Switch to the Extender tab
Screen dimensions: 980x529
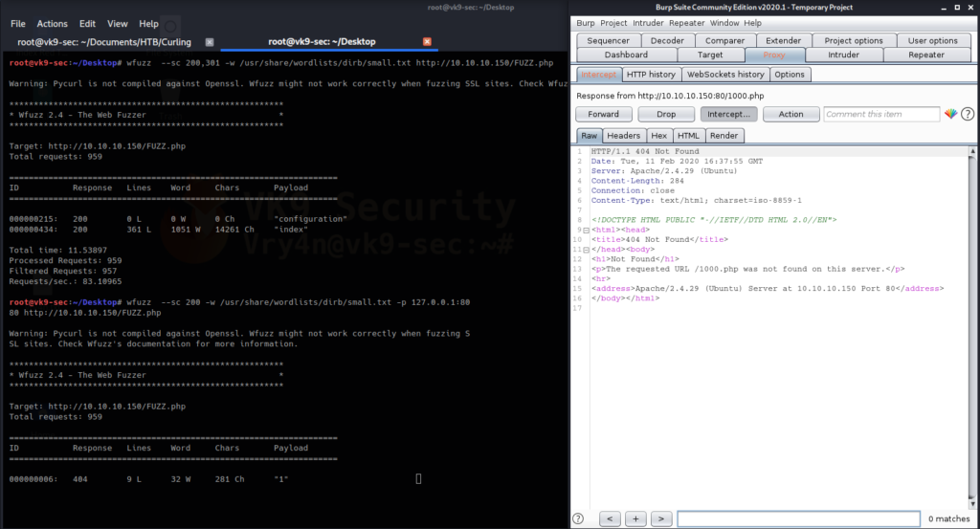click(x=783, y=40)
